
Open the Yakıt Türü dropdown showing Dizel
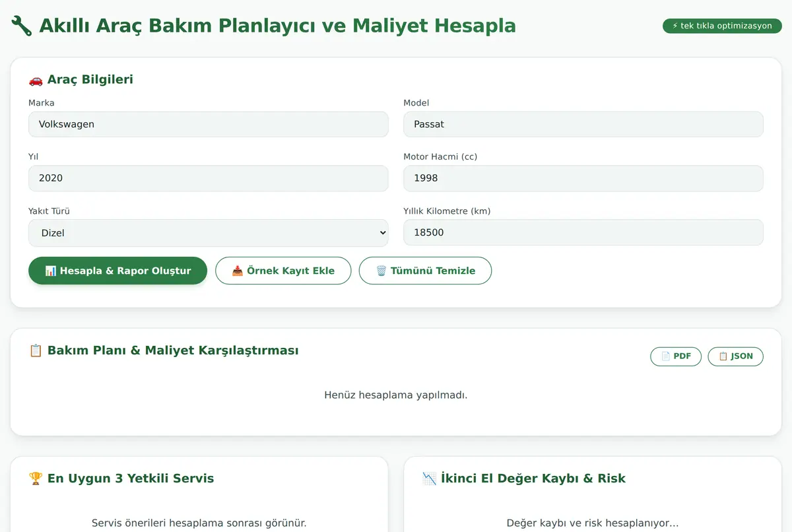point(209,233)
